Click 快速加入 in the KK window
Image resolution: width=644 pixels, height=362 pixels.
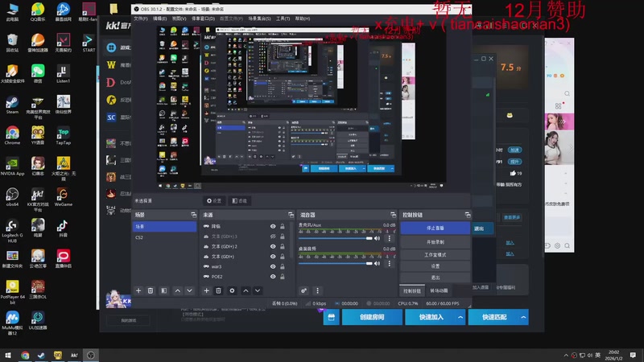[x=431, y=317]
